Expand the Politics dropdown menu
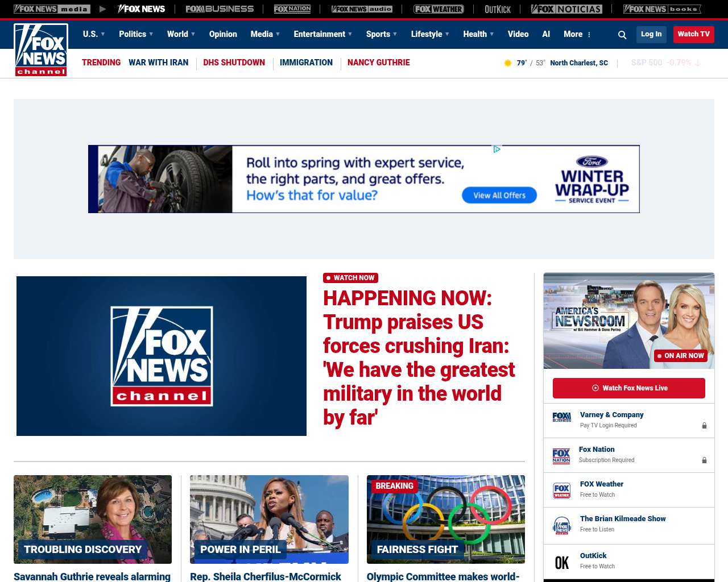 click(x=136, y=34)
